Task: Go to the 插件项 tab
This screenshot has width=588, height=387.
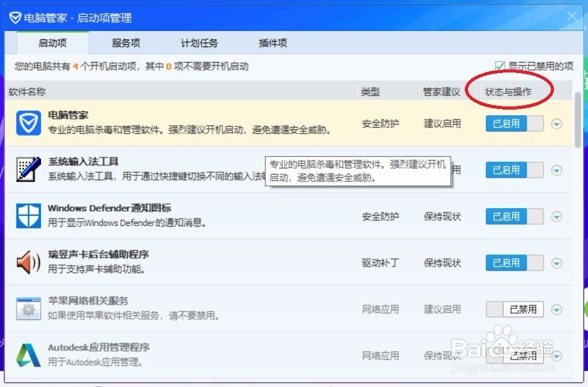Action: (x=272, y=43)
